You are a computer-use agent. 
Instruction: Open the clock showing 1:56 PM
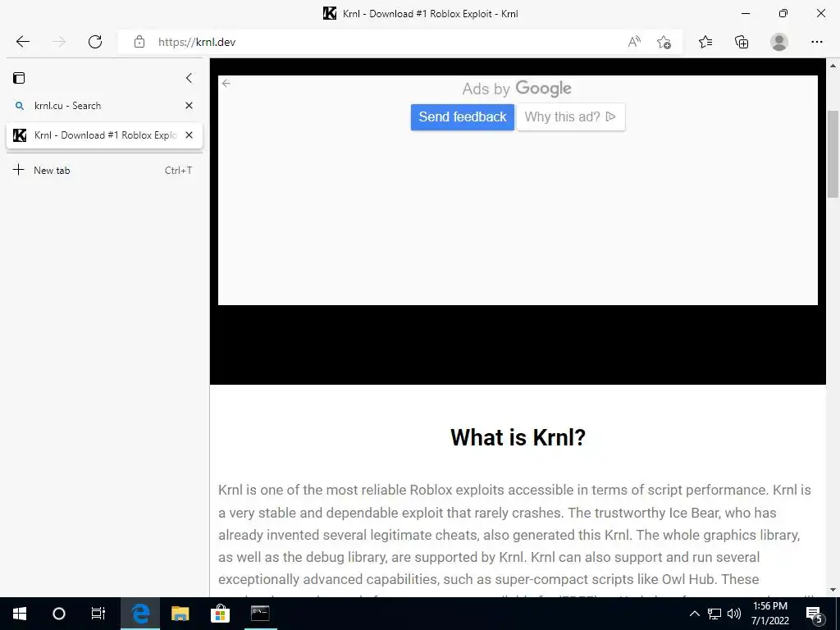[x=770, y=614]
